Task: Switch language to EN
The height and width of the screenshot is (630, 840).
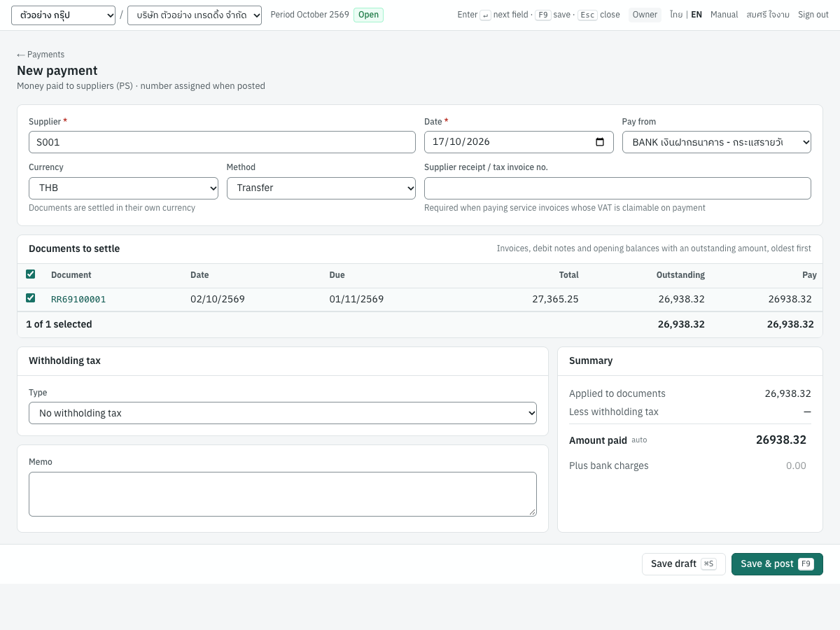Action: (x=696, y=15)
